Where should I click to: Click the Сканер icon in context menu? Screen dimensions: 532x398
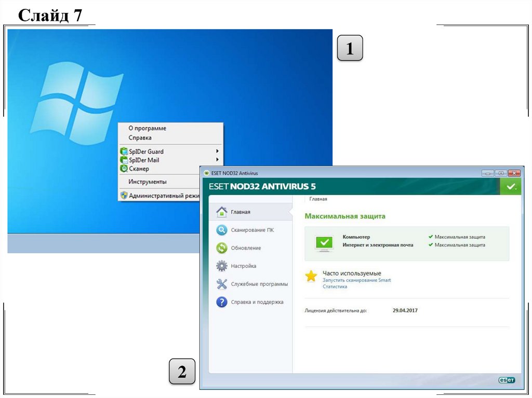[124, 169]
